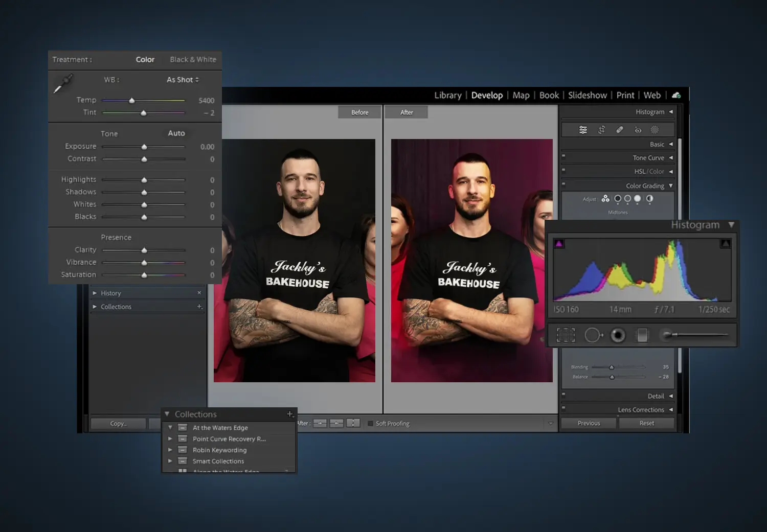This screenshot has height=532, width=767.
Task: Expand the Detail panel triangle
Action: (671, 396)
